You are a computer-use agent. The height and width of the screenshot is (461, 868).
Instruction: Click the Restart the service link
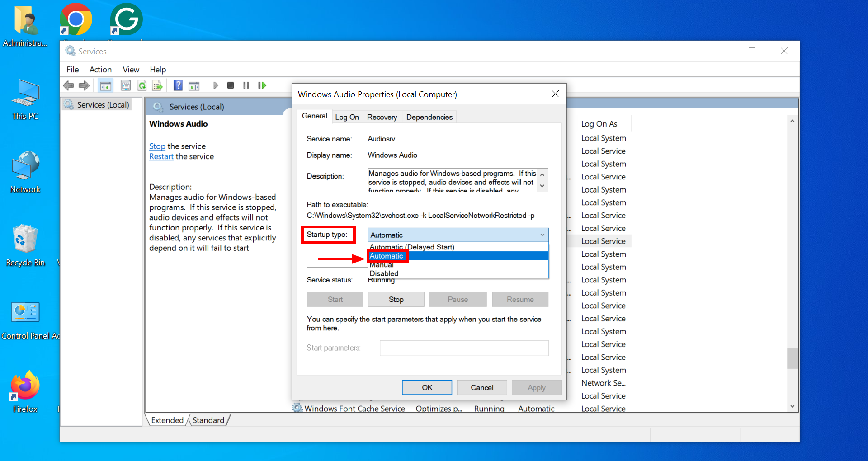click(x=161, y=156)
